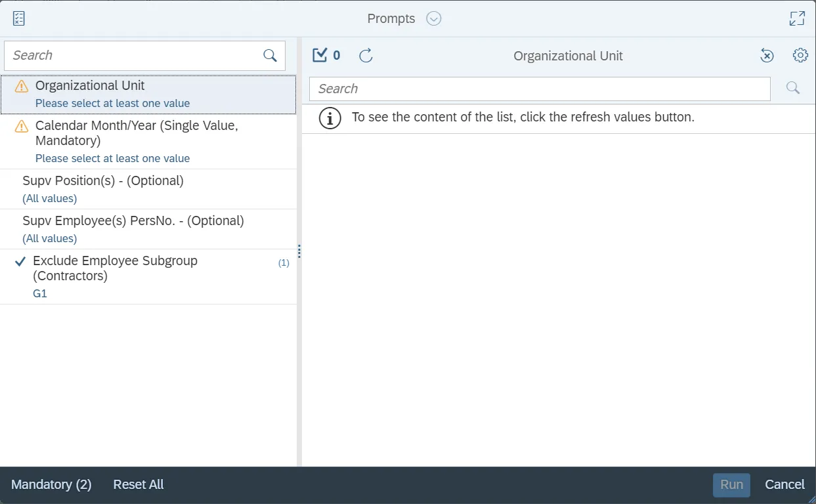Open the Organizational Unit settings gear
The height and width of the screenshot is (504, 816).
coord(800,56)
